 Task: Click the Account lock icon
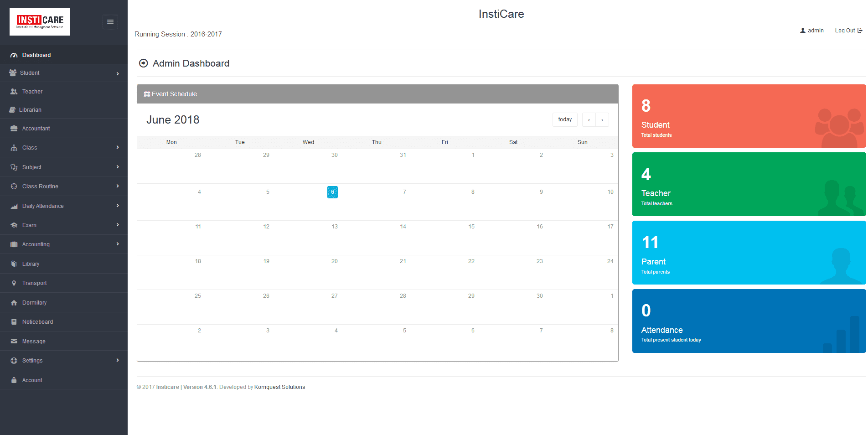(14, 380)
